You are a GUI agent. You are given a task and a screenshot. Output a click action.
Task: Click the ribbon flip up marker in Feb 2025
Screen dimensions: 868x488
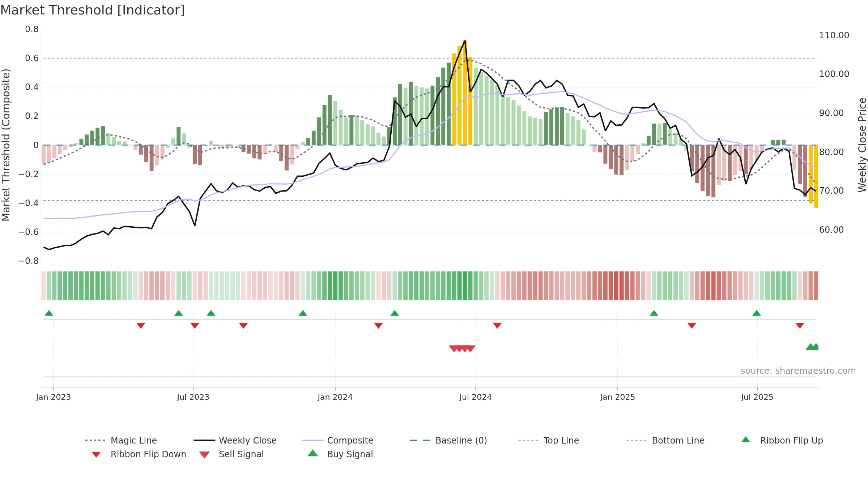(x=654, y=313)
